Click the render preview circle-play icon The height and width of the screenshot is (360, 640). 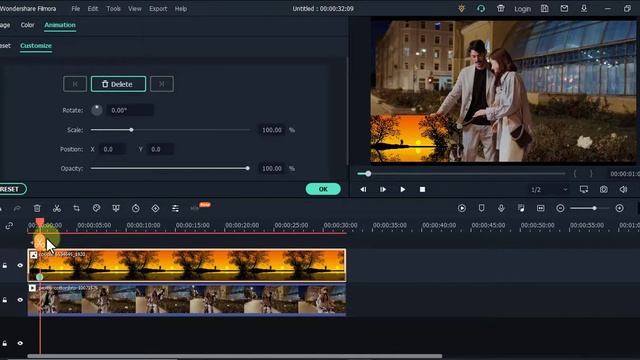point(462,208)
